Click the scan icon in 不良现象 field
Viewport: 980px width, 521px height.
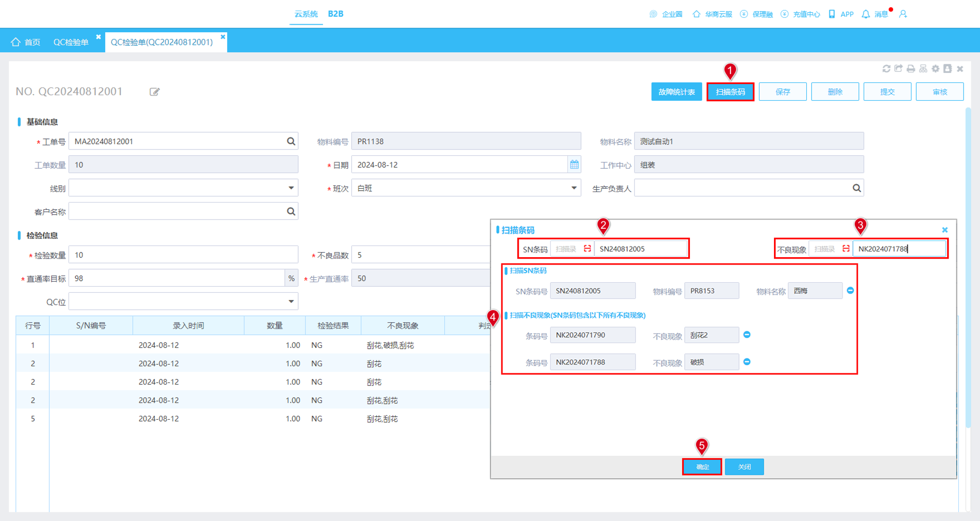click(x=846, y=248)
